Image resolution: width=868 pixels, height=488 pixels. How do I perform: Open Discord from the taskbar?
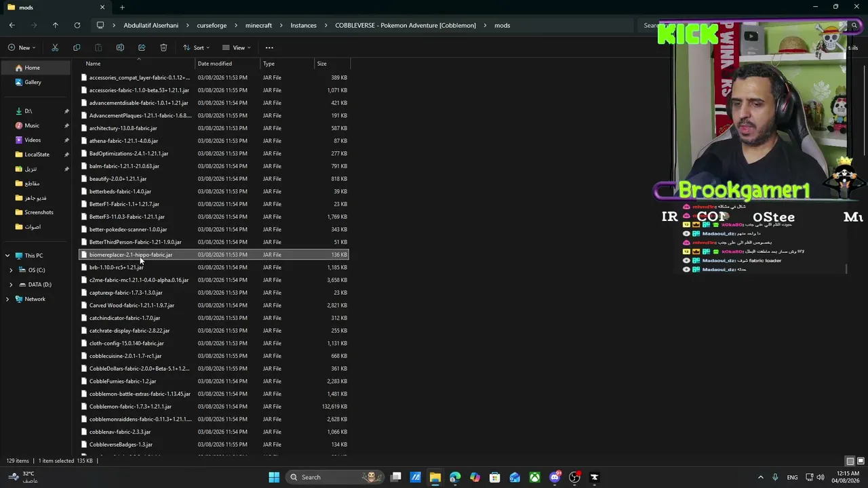coord(555,477)
